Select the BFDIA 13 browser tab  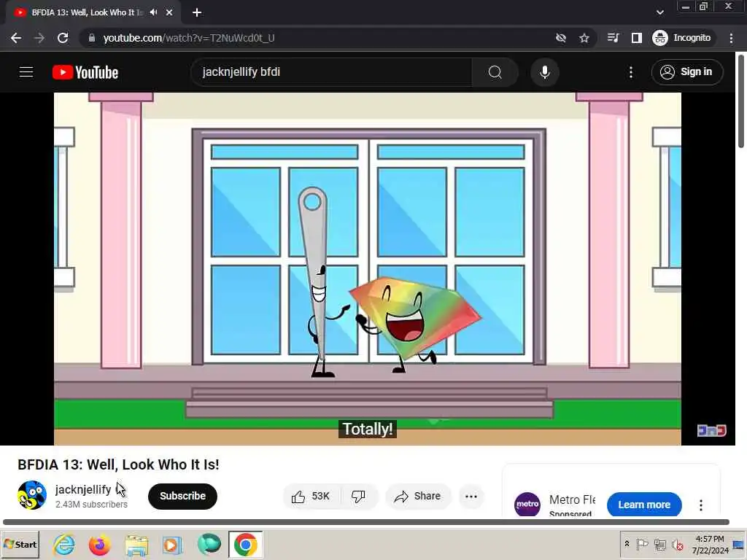(x=93, y=12)
